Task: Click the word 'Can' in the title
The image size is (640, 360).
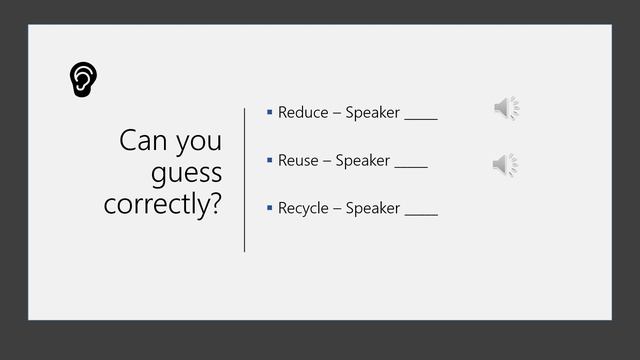Action: [143, 140]
